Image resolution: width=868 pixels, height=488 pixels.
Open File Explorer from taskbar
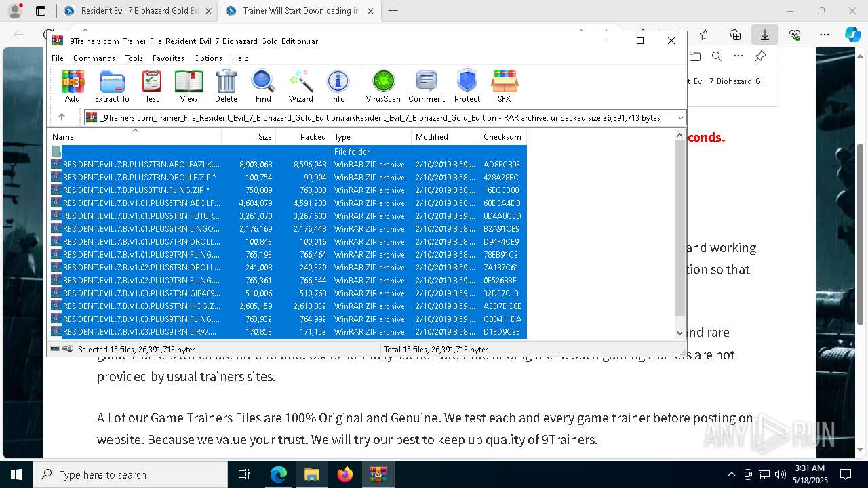311,474
